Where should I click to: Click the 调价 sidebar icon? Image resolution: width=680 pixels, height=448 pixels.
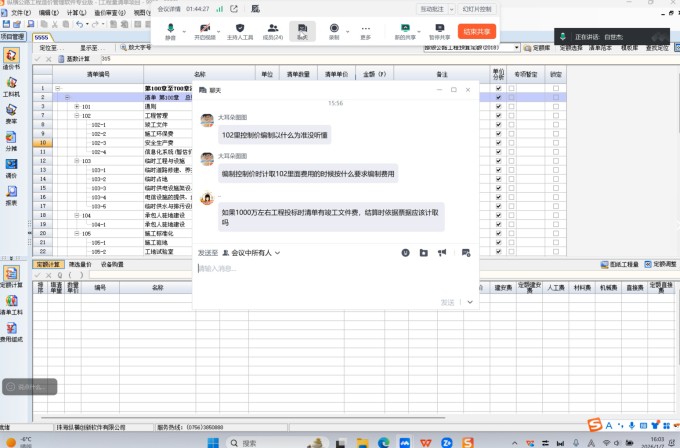pos(11,167)
